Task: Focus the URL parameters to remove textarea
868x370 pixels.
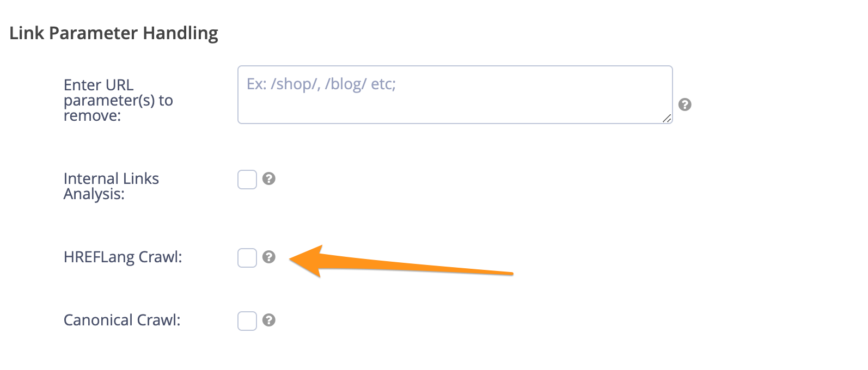Action: 455,95
